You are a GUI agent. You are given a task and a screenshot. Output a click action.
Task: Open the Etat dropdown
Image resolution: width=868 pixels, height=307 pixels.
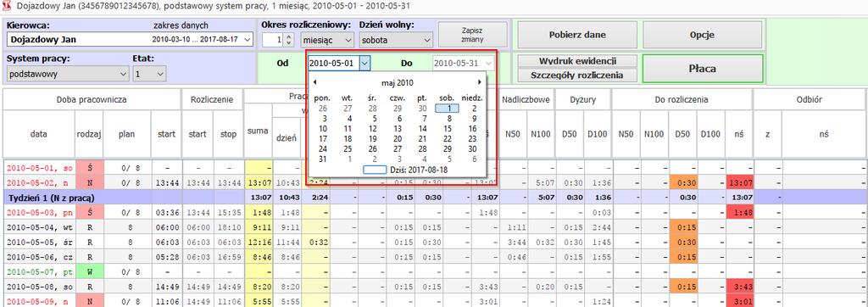click(149, 73)
